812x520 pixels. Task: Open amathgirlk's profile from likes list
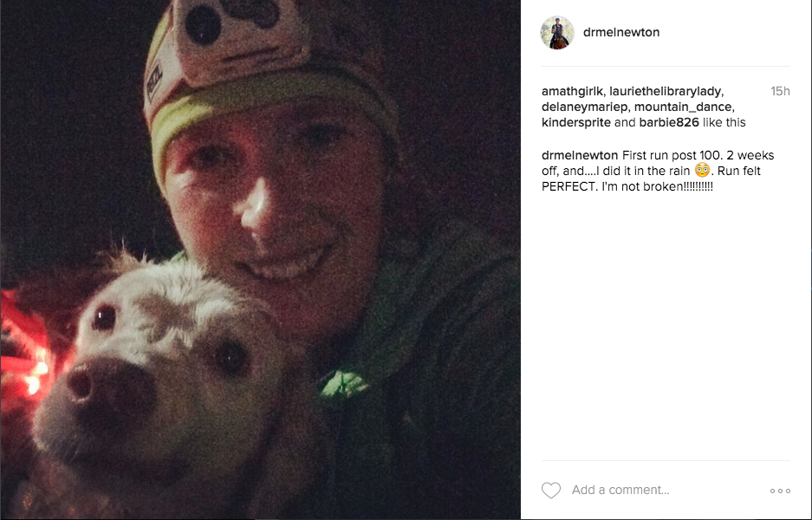pyautogui.click(x=572, y=91)
